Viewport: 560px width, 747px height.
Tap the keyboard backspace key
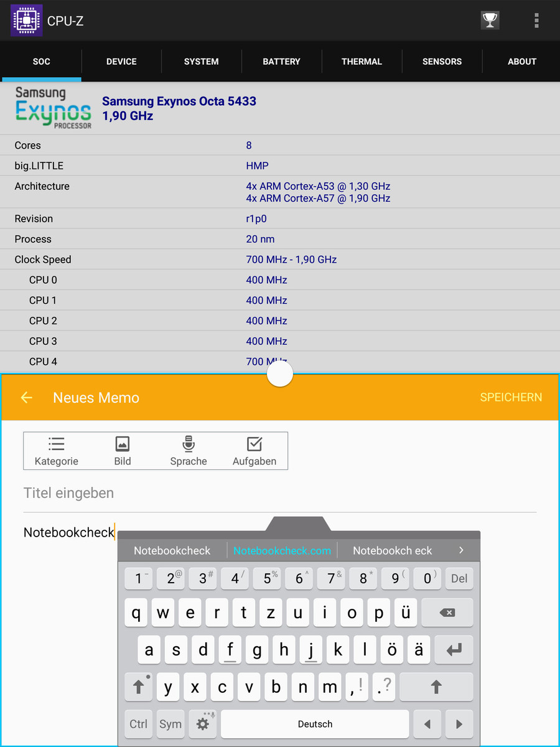click(x=447, y=613)
